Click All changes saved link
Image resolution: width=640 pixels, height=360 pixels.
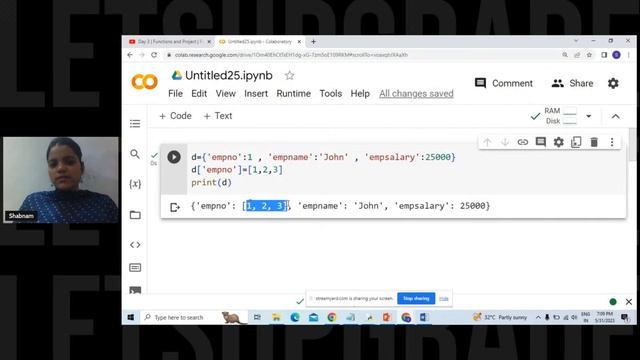[x=416, y=93]
